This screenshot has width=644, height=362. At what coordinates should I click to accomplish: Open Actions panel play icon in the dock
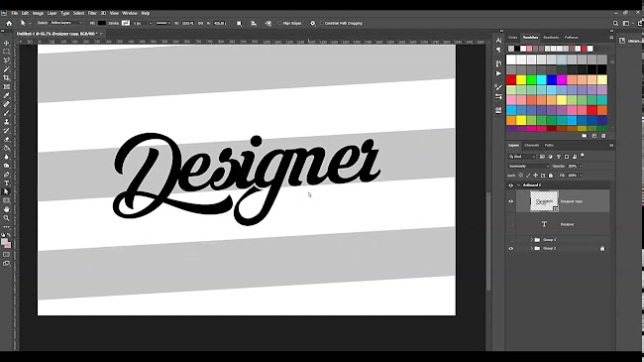coord(498,73)
